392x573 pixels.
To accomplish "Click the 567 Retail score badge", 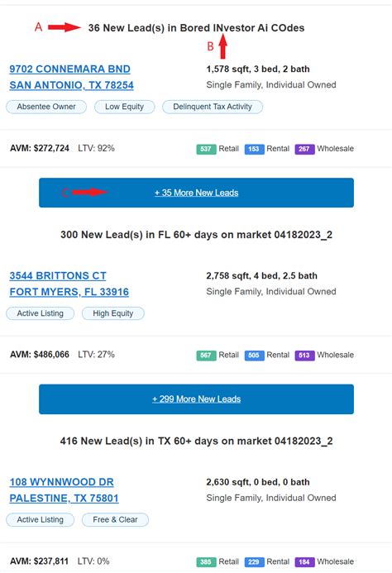I will pyautogui.click(x=206, y=356).
